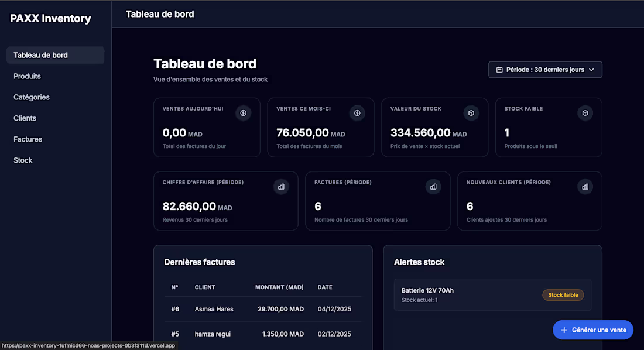The image size is (644, 350).
Task: Click the calendar icon in the Période selector
Action: [500, 69]
